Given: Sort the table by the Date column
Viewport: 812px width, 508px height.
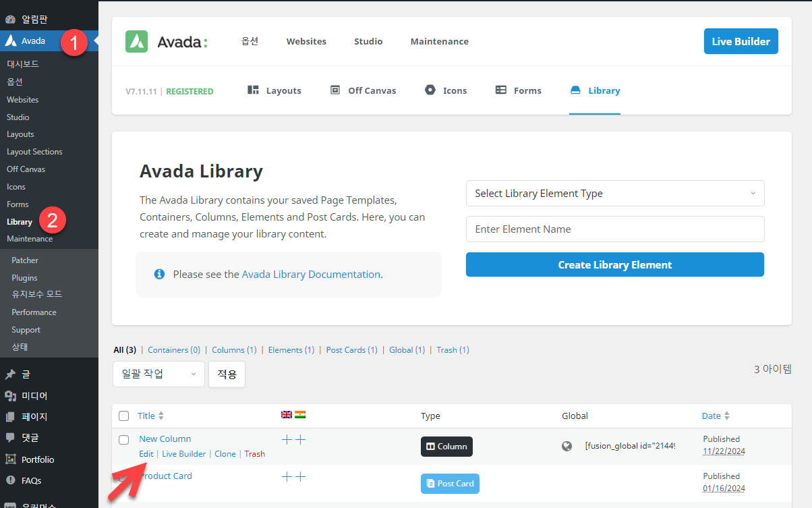Looking at the screenshot, I should tap(716, 416).
